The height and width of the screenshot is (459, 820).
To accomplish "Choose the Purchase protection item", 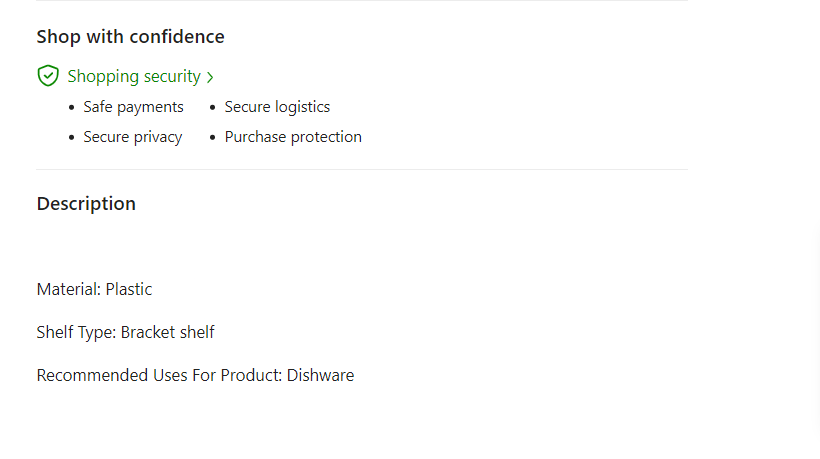I will click(x=293, y=137).
